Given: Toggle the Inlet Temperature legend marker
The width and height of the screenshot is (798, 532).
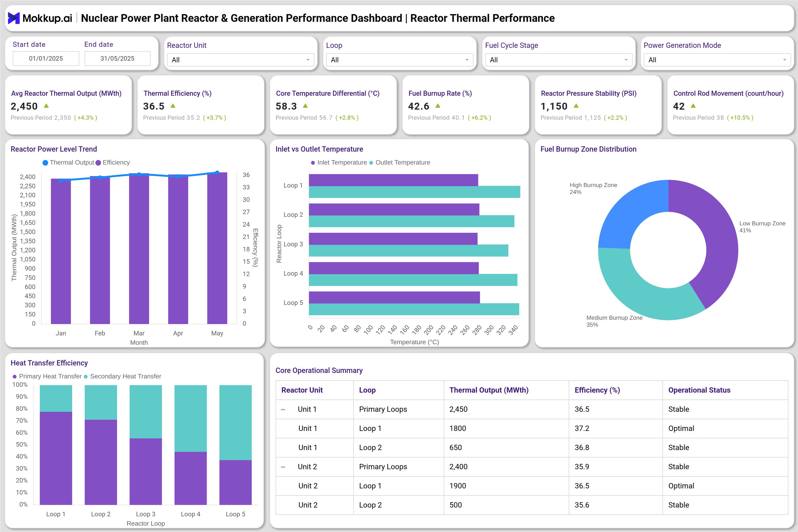Looking at the screenshot, I should pos(313,163).
